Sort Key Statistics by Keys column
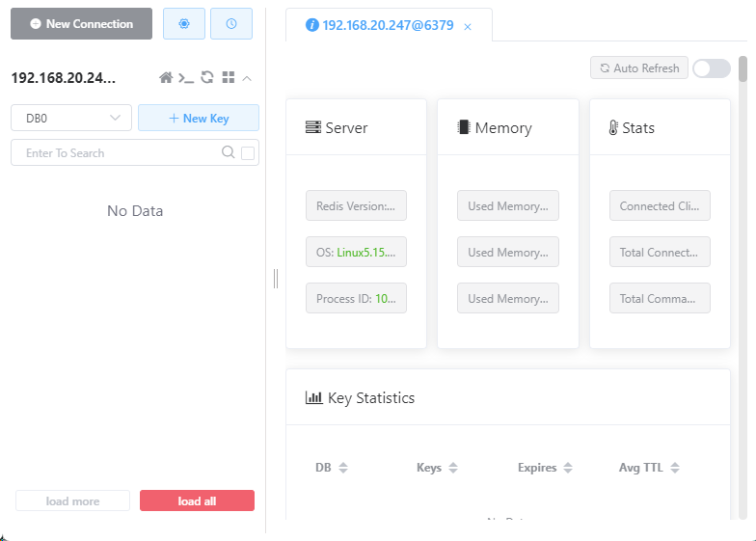 437,467
